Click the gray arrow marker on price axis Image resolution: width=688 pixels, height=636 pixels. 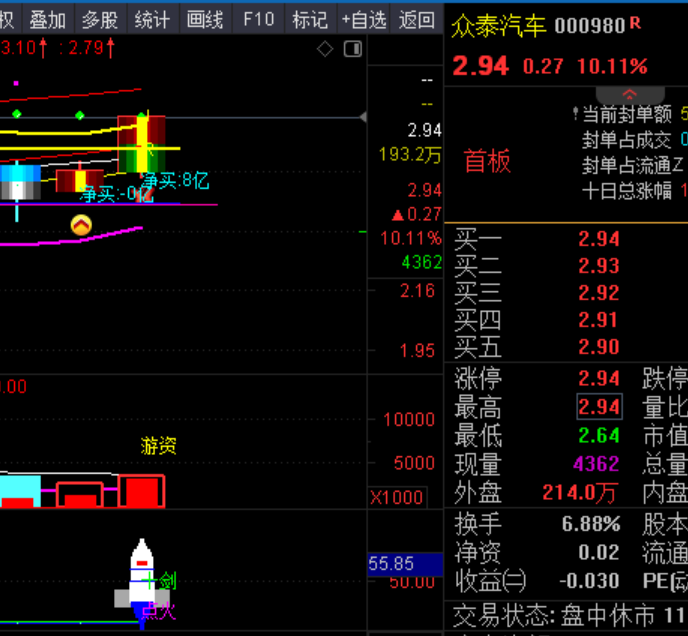pos(363,117)
